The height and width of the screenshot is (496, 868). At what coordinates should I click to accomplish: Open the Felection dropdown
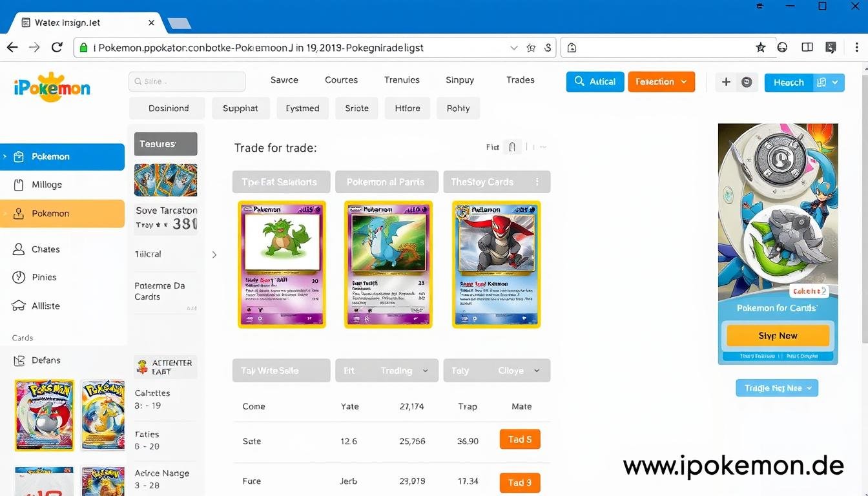pyautogui.click(x=661, y=81)
